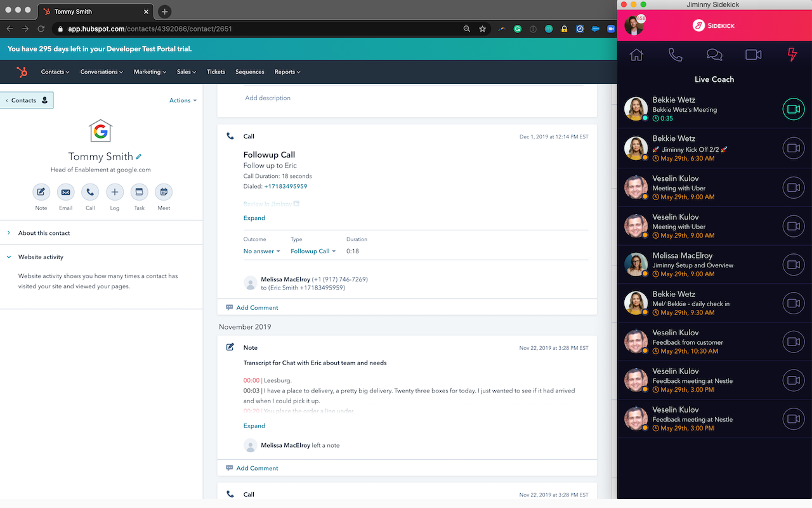
Task: Click the Email icon under Tommy Smith
Action: pos(65,192)
